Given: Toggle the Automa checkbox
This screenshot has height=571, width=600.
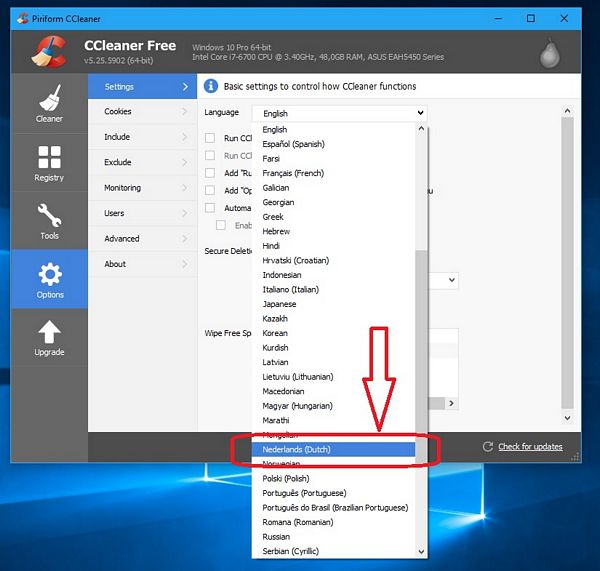Looking at the screenshot, I should [x=210, y=208].
